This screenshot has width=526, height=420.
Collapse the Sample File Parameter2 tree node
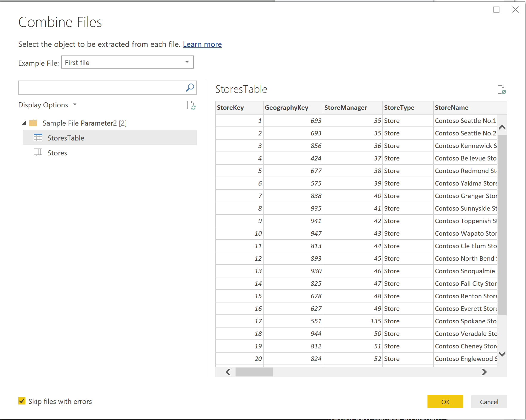pyautogui.click(x=24, y=123)
